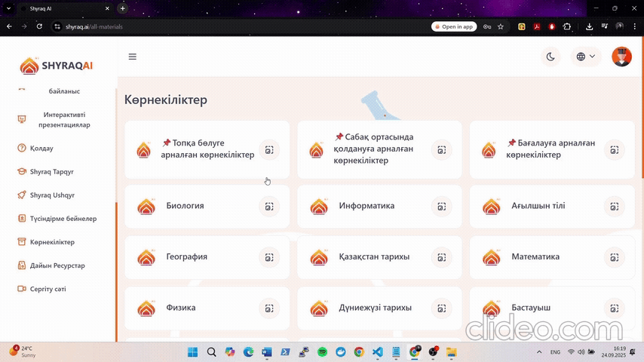The height and width of the screenshot is (362, 644).
Task: Go to Shyraq Tapqyr in sidebar
Action: 51,172
